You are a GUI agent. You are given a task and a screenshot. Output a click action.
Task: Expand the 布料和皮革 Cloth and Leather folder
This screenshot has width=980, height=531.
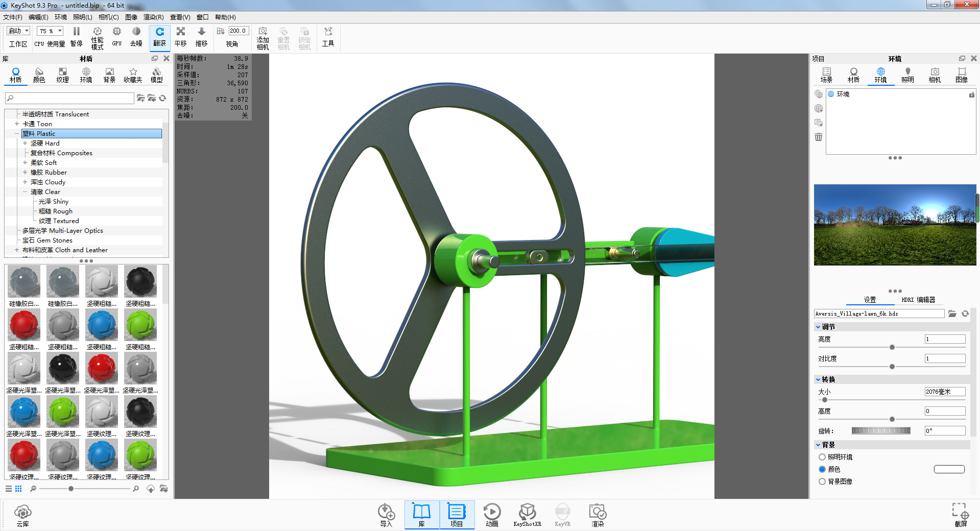(17, 250)
